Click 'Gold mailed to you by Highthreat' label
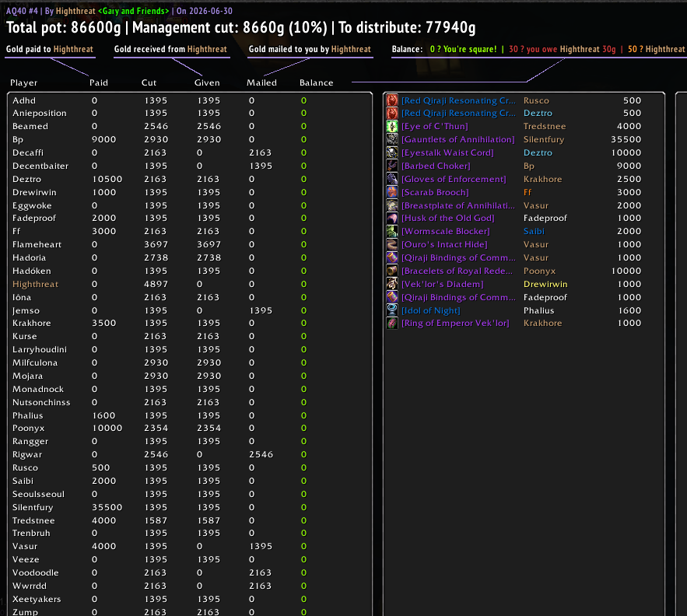The height and width of the screenshot is (616, 687). point(310,49)
